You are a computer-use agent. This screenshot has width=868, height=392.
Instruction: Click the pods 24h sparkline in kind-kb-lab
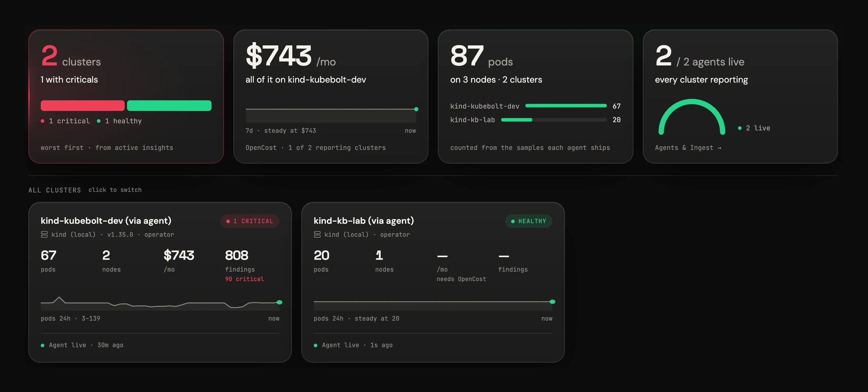pos(434,305)
